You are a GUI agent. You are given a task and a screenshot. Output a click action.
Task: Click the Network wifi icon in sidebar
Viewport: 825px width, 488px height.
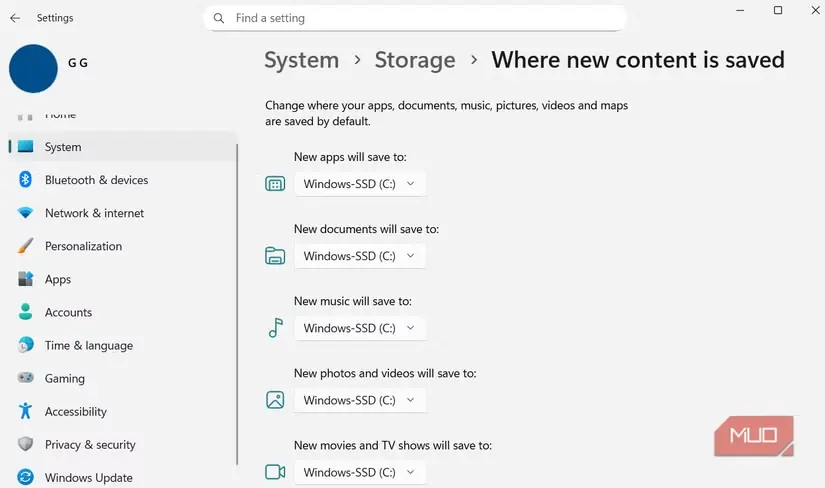click(25, 213)
